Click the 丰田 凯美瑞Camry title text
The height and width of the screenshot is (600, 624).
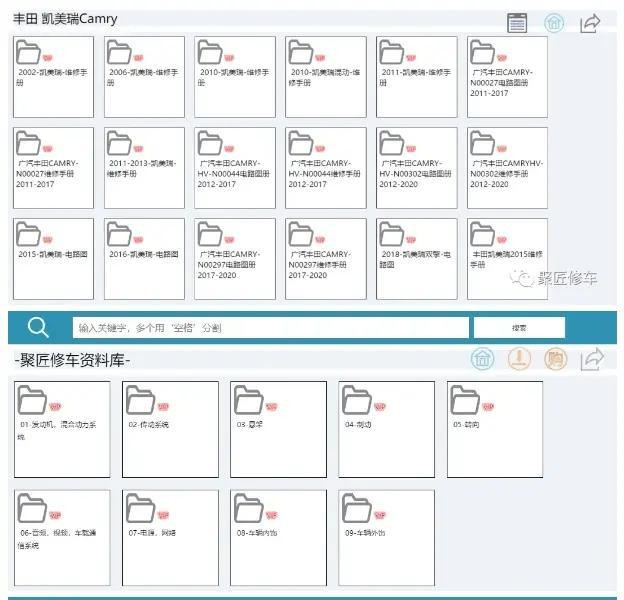point(65,19)
